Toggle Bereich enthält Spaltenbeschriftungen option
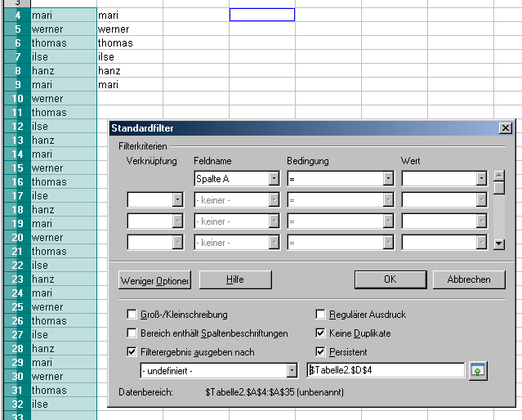The width and height of the screenshot is (522, 420). point(132,333)
